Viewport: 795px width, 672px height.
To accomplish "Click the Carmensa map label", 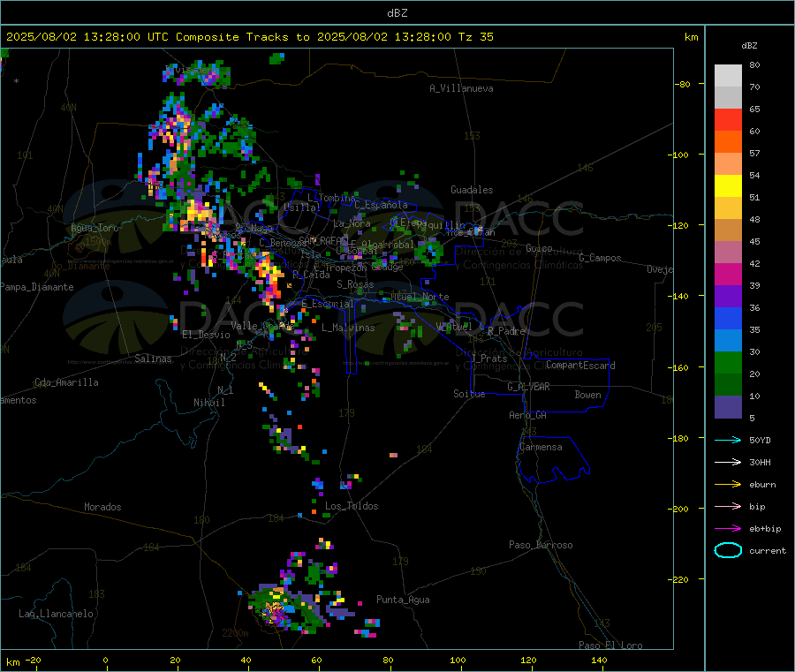I will tap(541, 447).
